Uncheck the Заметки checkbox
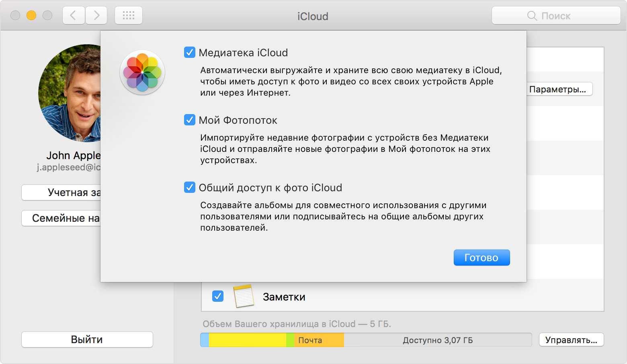Screen dimensions: 627x364 (218, 297)
